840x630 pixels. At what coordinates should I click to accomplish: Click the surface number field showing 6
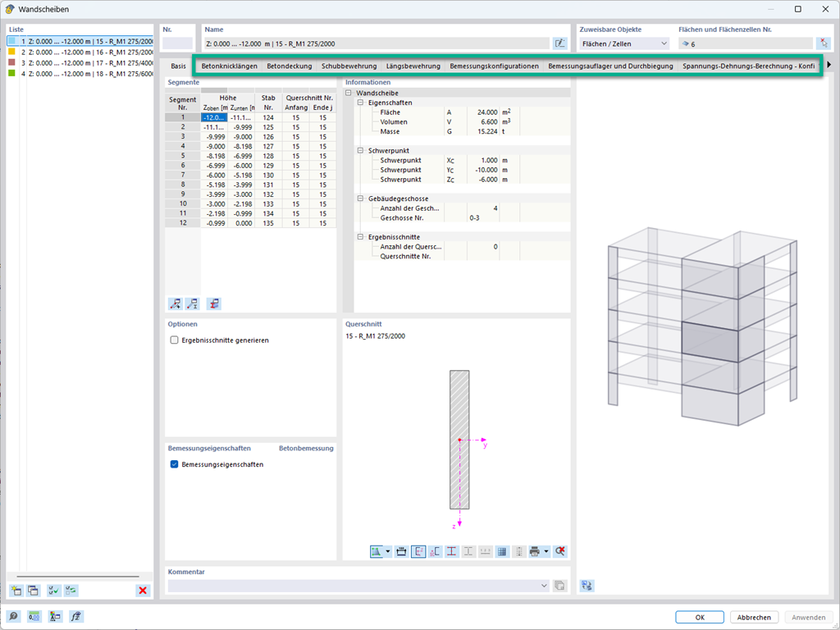coord(746,44)
